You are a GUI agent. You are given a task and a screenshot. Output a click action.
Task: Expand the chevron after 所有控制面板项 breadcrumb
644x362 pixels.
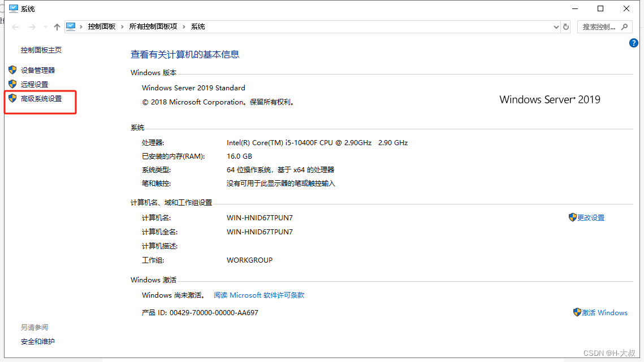pyautogui.click(x=184, y=27)
